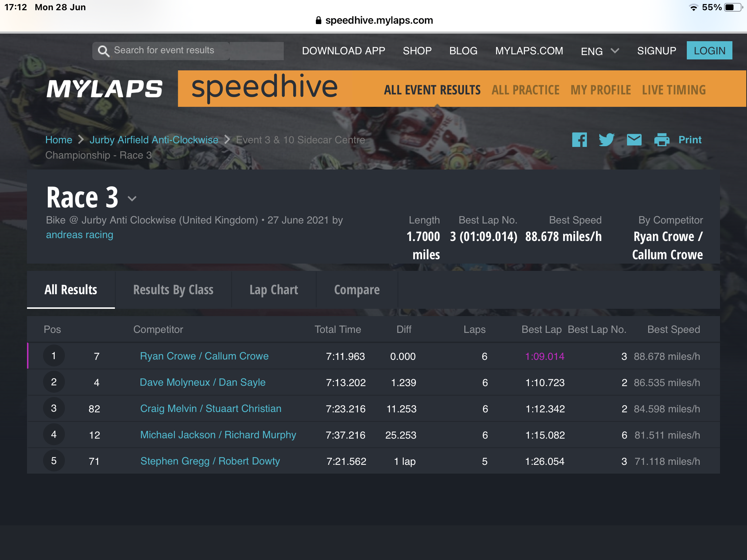Focus the Search for event results field
The height and width of the screenshot is (560, 747).
coord(188,51)
